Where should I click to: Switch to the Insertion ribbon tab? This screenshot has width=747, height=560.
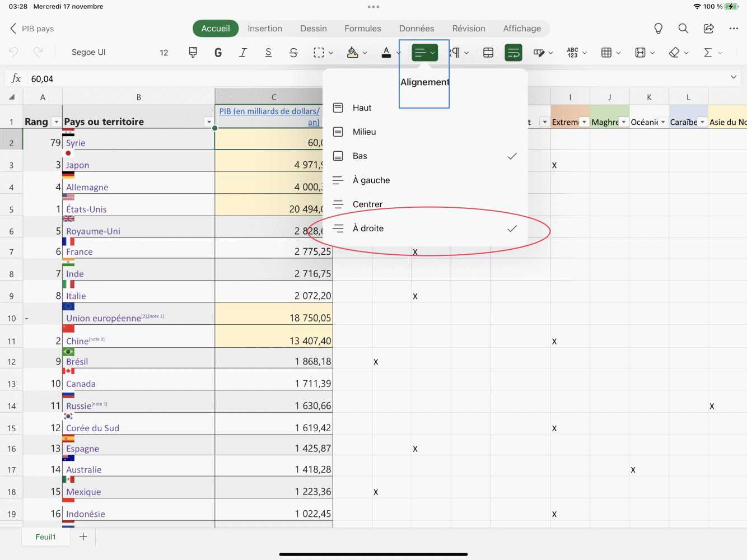pyautogui.click(x=265, y=29)
